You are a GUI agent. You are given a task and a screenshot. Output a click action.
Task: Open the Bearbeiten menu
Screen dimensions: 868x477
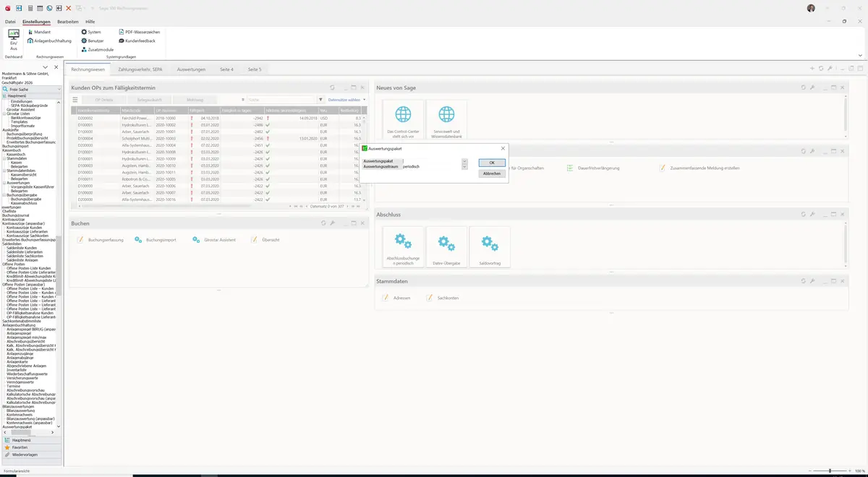[68, 22]
